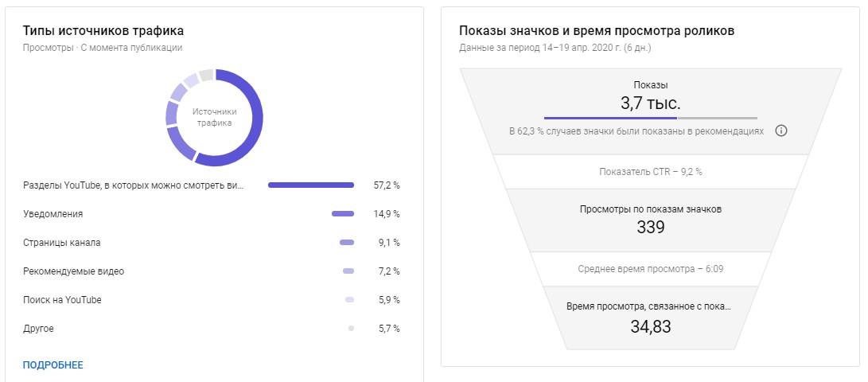Click Поиск на YouTube source label

tap(62, 300)
